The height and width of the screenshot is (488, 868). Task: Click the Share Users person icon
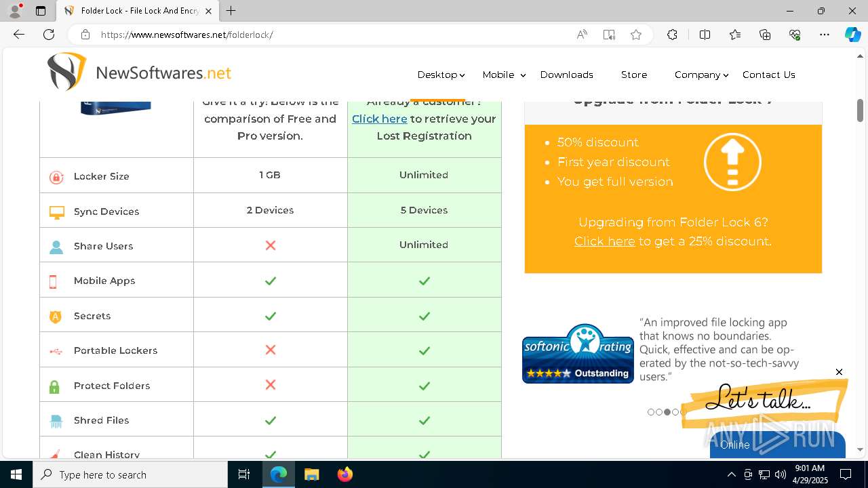tap(56, 247)
